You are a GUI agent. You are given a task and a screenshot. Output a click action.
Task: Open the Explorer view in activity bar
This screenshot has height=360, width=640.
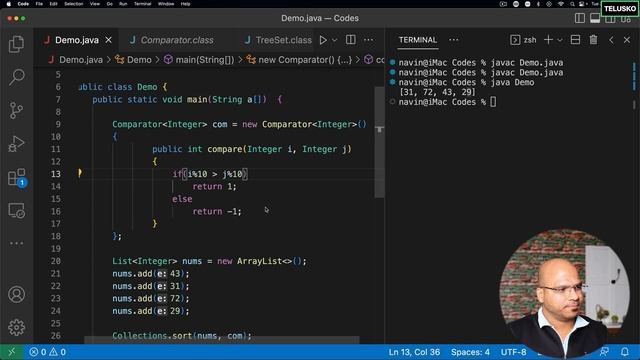point(16,44)
